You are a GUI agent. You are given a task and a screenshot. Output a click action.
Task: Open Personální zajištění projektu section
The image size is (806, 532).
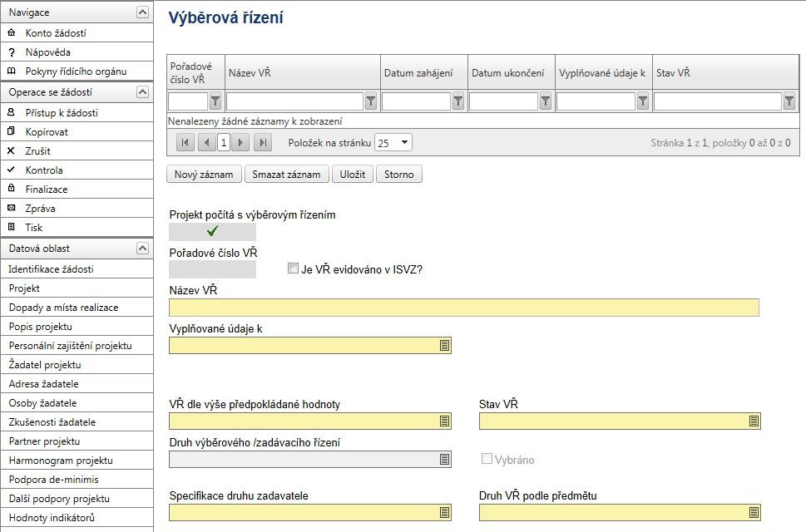pos(77,345)
